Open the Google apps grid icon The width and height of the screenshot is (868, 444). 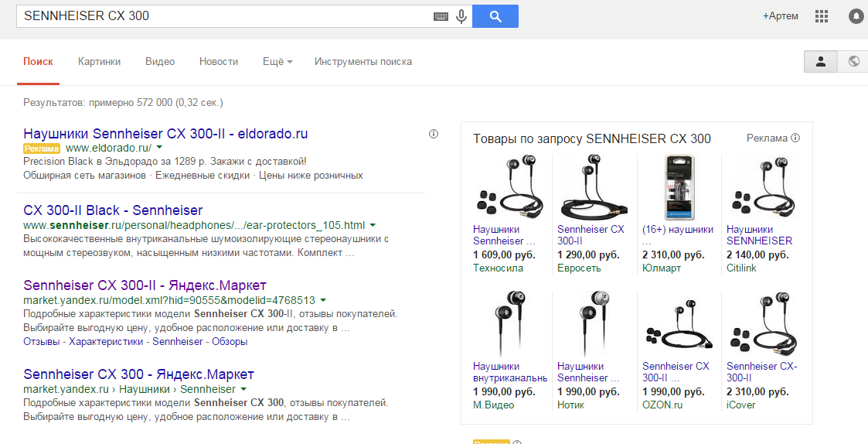[x=822, y=16]
